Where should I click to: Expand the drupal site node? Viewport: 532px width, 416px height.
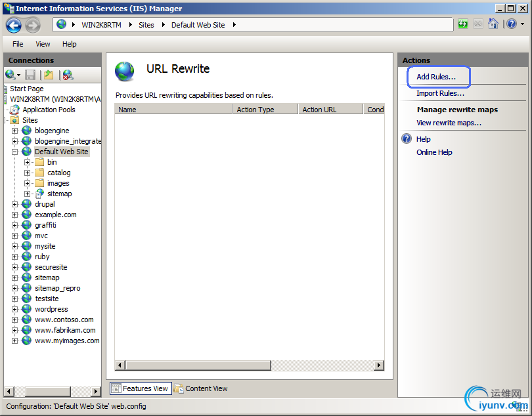coord(14,204)
